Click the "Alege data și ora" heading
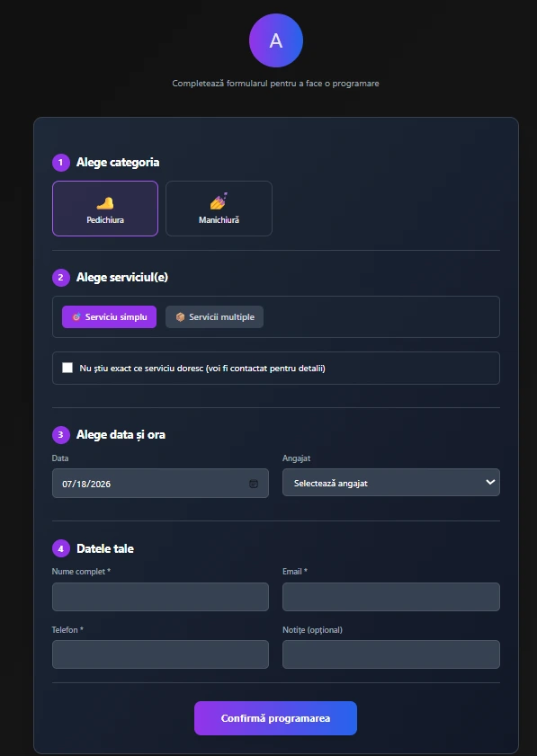537x756 pixels. (121, 435)
